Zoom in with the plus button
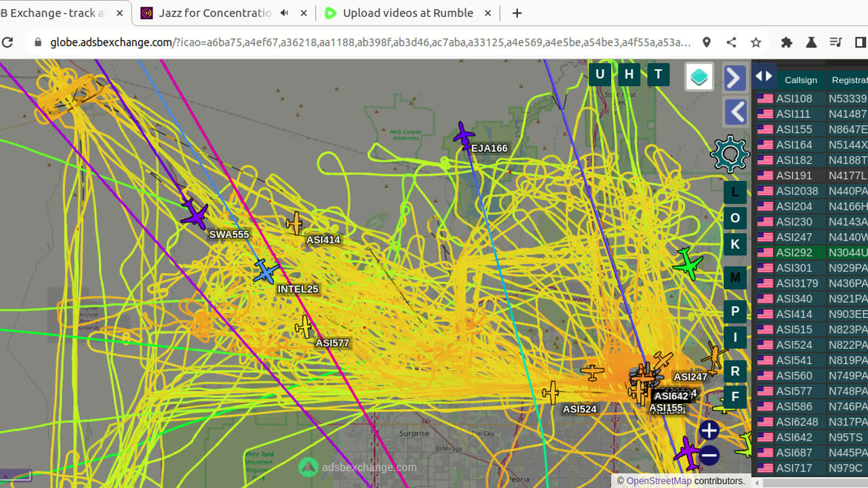Image resolution: width=868 pixels, height=488 pixels. pyautogui.click(x=709, y=430)
